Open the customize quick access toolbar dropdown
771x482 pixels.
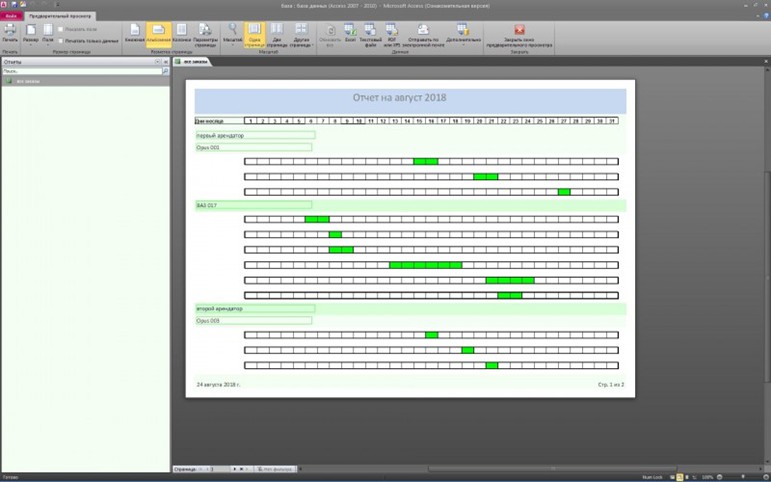pos(58,4)
